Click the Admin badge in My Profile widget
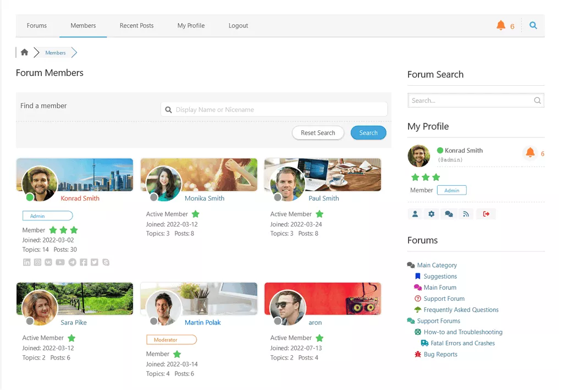 pyautogui.click(x=452, y=190)
